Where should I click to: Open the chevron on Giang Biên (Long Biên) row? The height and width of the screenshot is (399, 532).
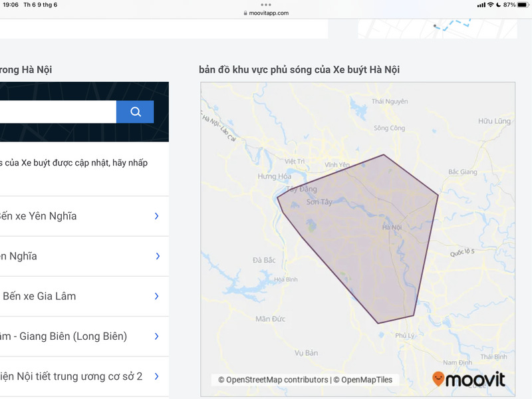157,336
